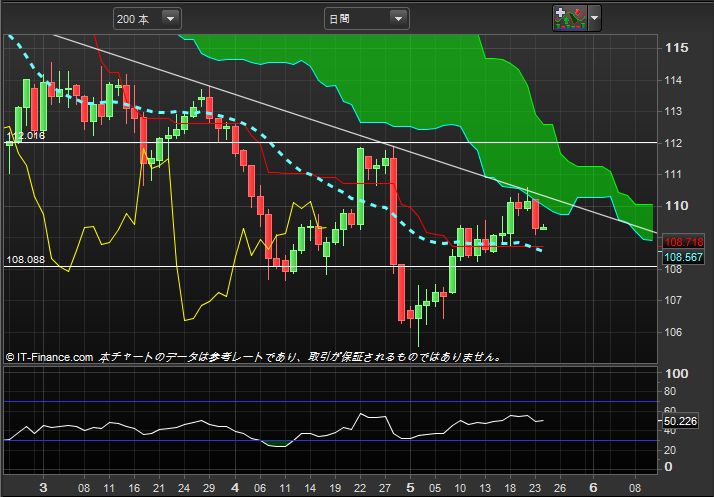Click the 100 RSI axis label
This screenshot has height=497, width=714.
tap(677, 374)
